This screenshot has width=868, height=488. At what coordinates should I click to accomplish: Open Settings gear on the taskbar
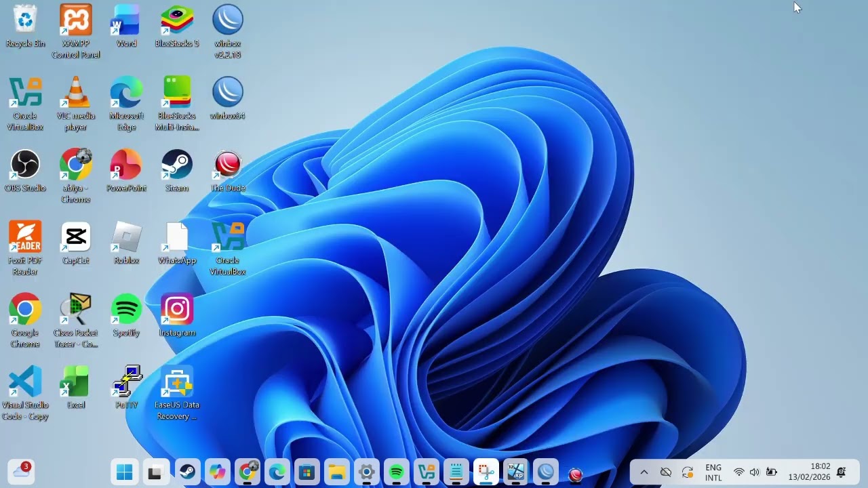(x=367, y=472)
